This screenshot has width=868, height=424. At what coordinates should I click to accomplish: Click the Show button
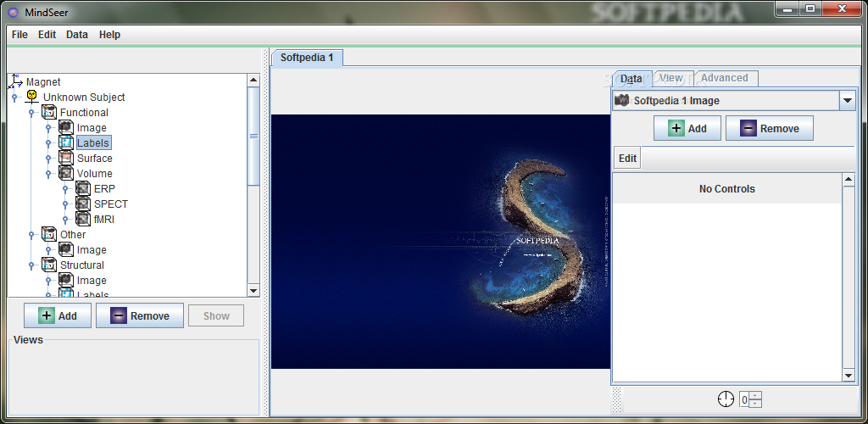coord(216,316)
